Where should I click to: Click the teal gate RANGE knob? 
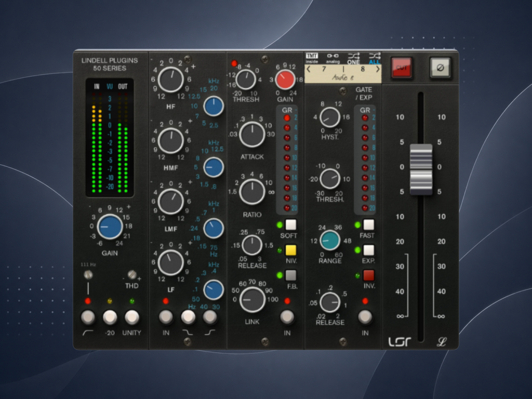click(330, 240)
